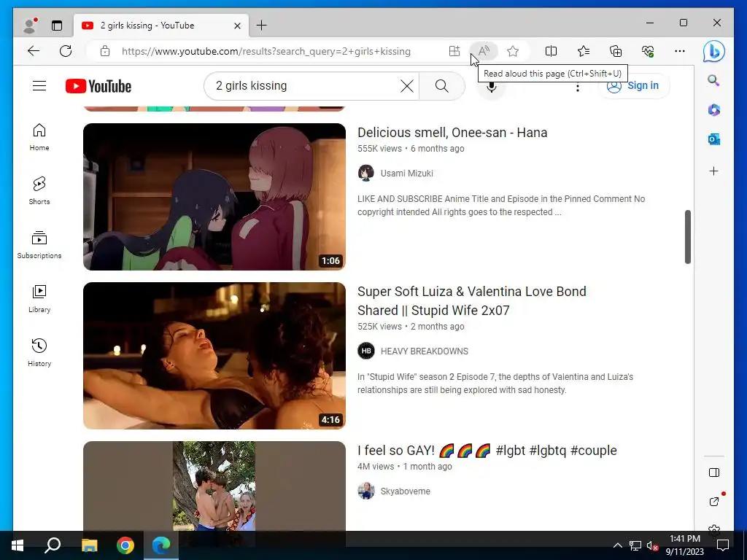Open the Windows Start menu
Screen dimensions: 747x560
click(18, 545)
